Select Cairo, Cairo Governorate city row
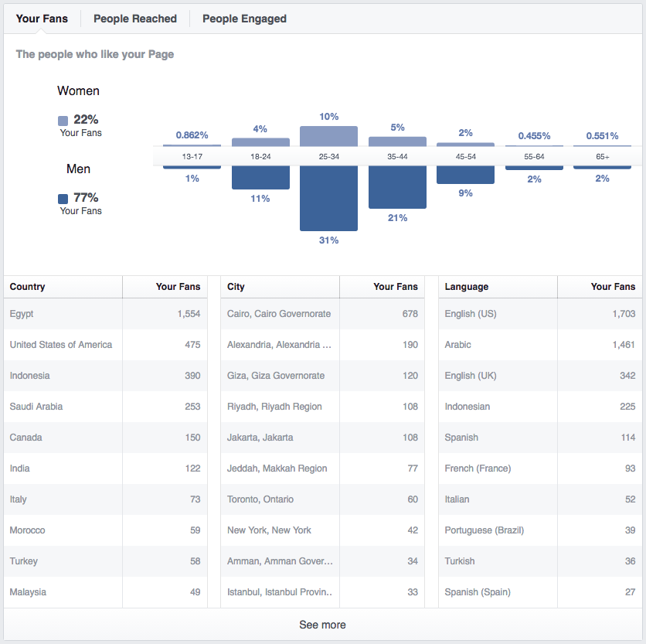The image size is (646, 644). coord(322,314)
